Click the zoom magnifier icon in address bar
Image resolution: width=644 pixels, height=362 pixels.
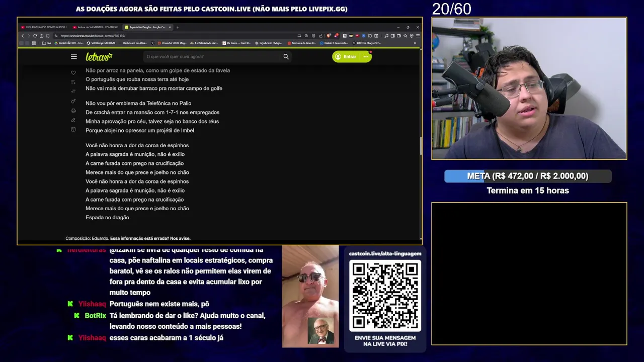[306, 36]
